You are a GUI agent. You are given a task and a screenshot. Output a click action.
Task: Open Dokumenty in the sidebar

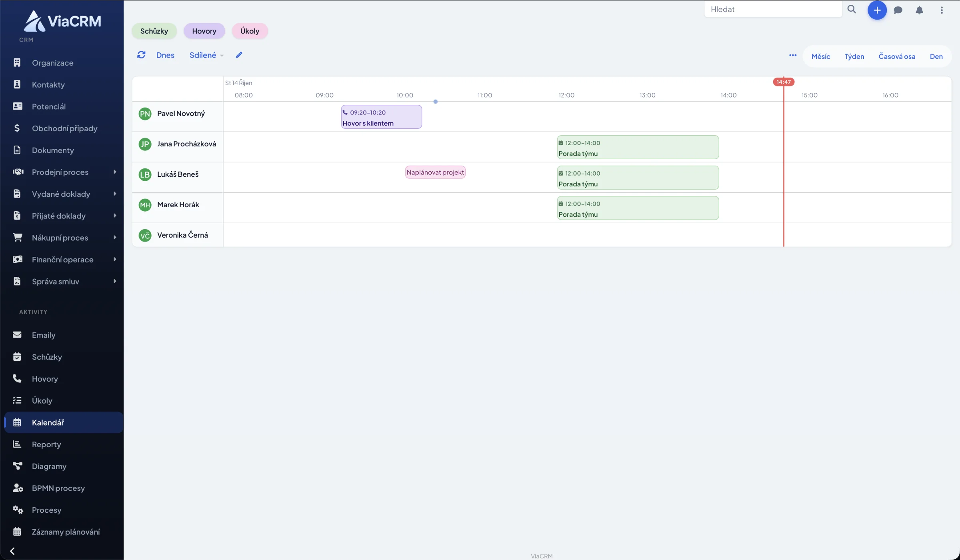(x=64, y=150)
